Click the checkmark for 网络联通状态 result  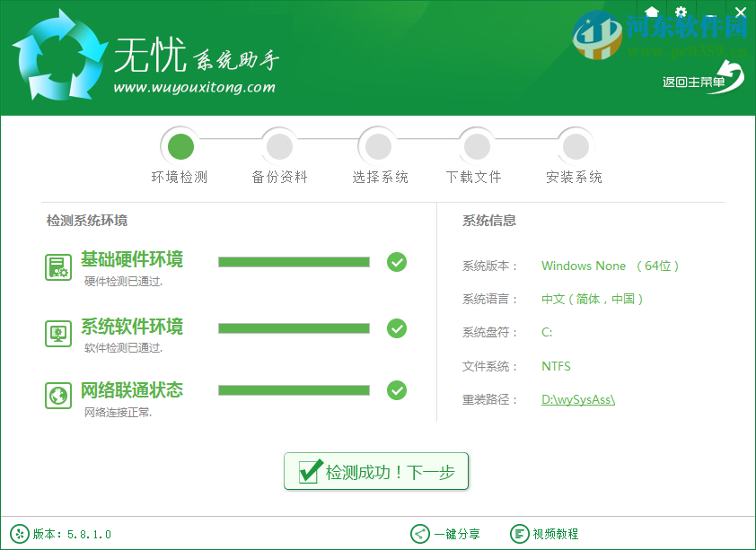(x=397, y=390)
